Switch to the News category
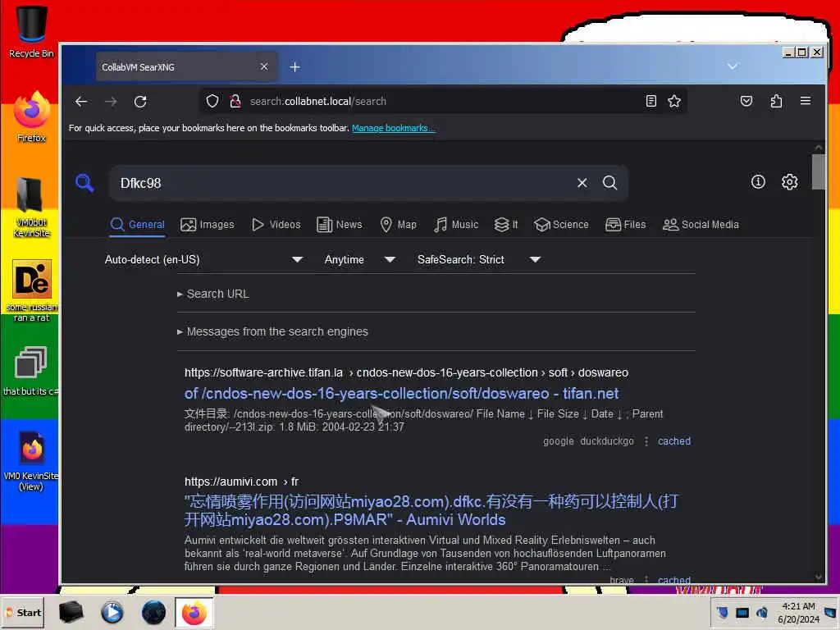Image resolution: width=840 pixels, height=630 pixels. pyautogui.click(x=340, y=225)
